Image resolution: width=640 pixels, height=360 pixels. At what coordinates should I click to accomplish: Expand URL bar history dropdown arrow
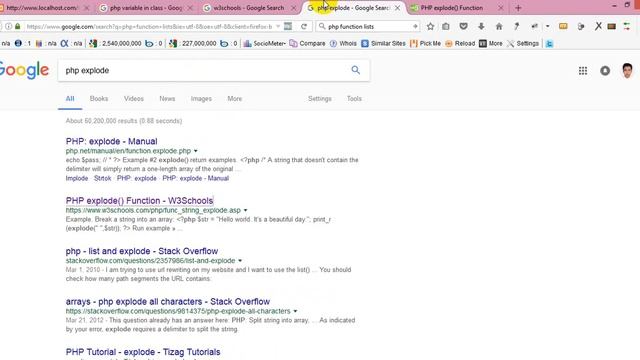tap(278, 27)
